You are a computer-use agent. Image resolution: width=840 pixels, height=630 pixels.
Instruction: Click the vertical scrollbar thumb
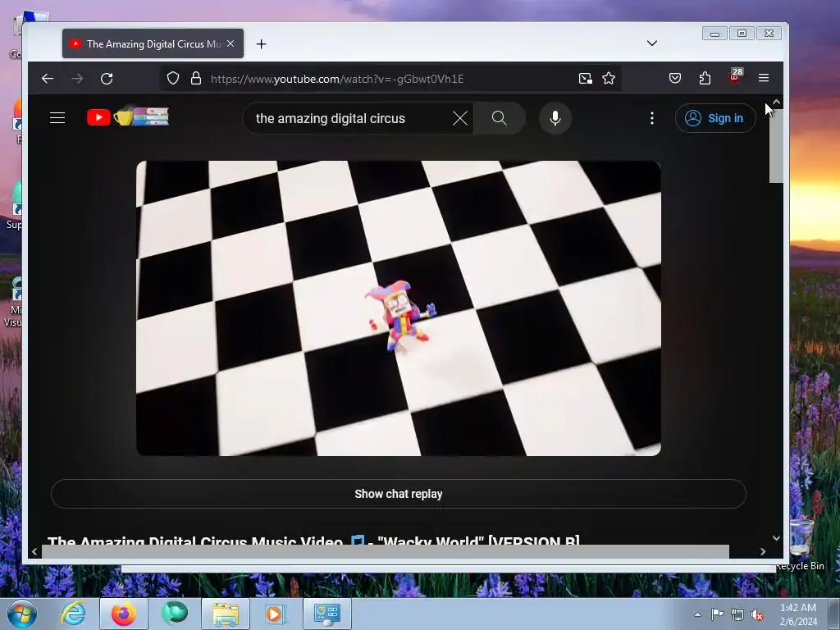coord(776,146)
